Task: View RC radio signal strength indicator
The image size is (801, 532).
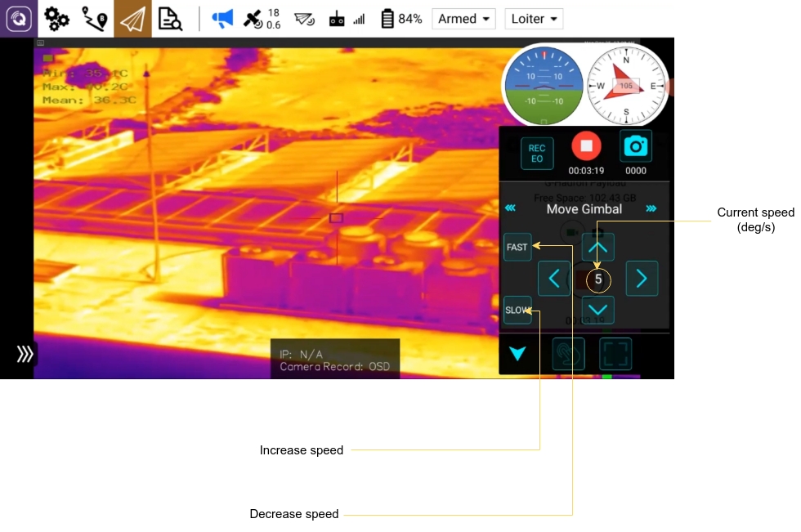Action: tap(347, 19)
